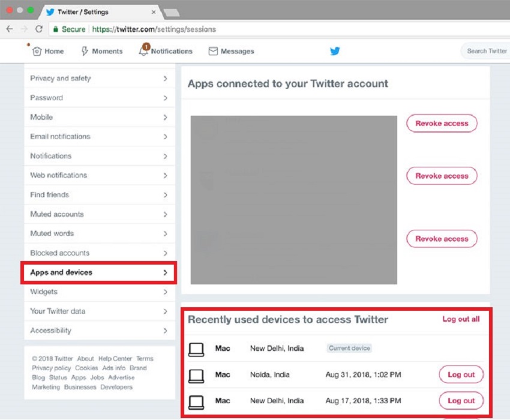Go to the Password settings section

(46, 98)
